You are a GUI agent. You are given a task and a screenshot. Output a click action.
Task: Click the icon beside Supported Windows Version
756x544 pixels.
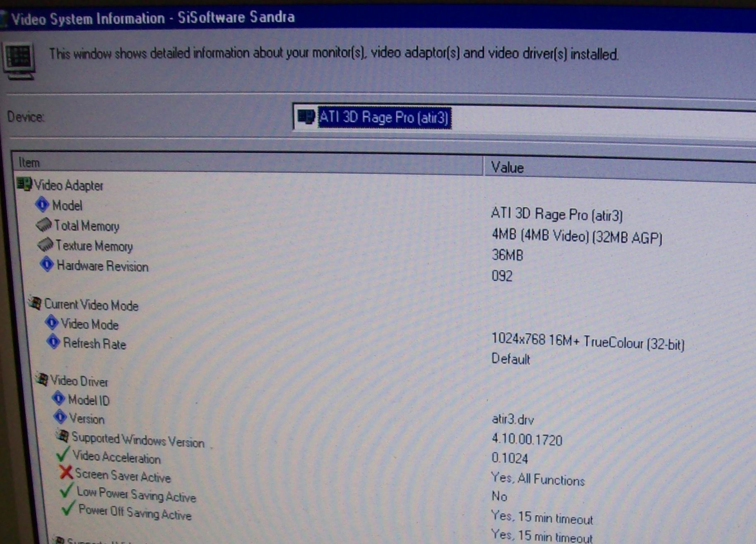pyautogui.click(x=62, y=436)
